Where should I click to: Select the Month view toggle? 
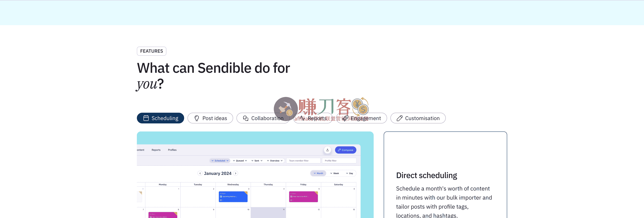(x=318, y=173)
